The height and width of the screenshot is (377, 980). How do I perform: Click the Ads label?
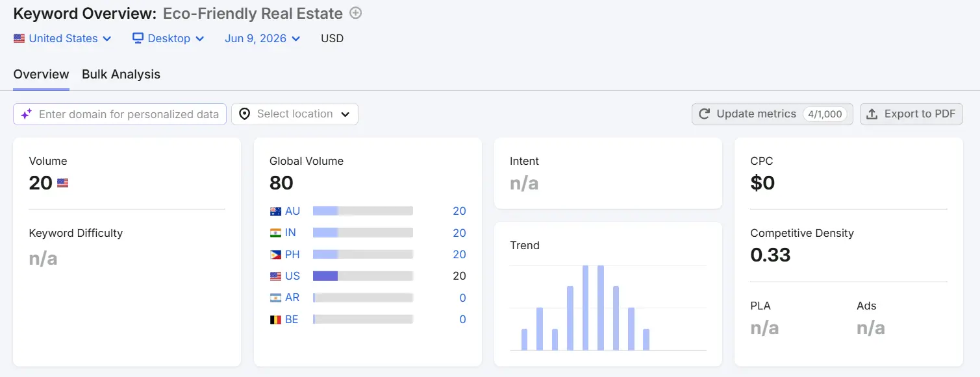[866, 306]
